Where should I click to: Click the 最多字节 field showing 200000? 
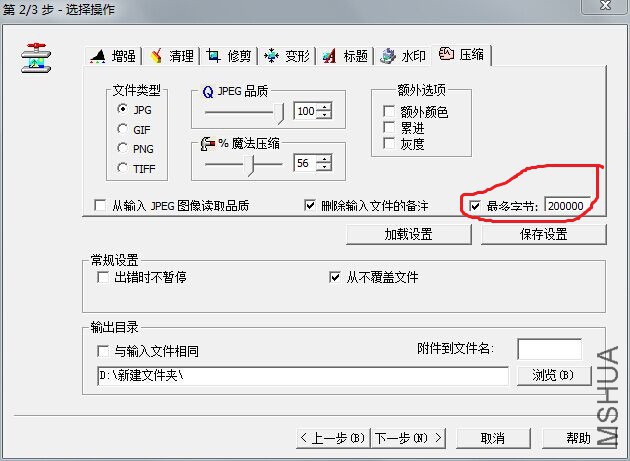point(567,205)
